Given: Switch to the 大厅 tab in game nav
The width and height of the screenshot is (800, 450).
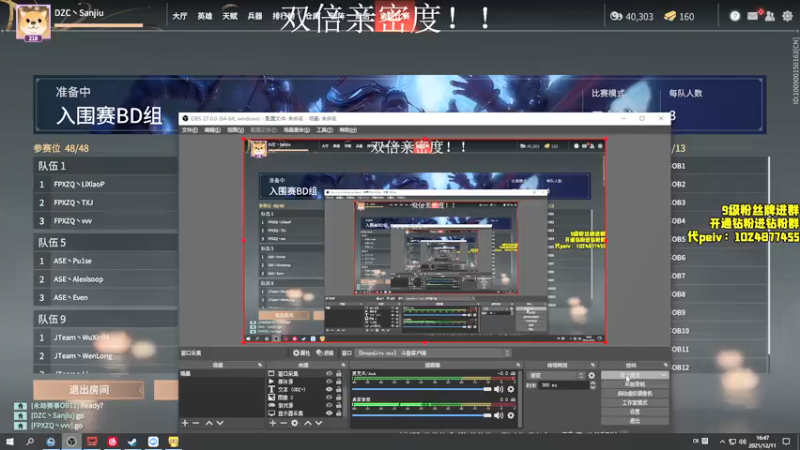Looking at the screenshot, I should coord(180,16).
